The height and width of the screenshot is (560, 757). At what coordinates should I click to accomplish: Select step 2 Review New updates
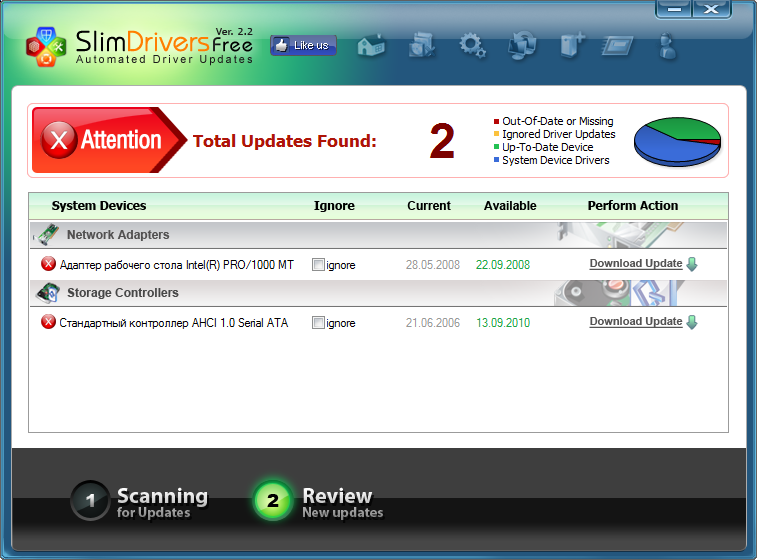click(x=318, y=501)
